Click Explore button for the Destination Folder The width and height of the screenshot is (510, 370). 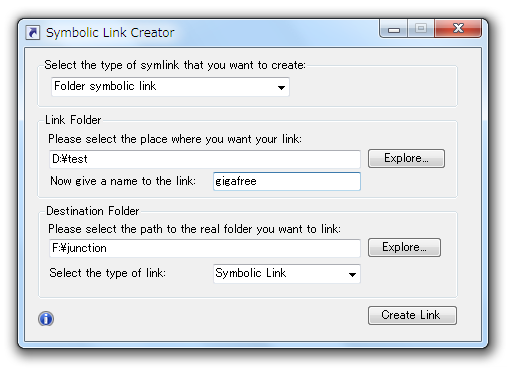coord(404,247)
